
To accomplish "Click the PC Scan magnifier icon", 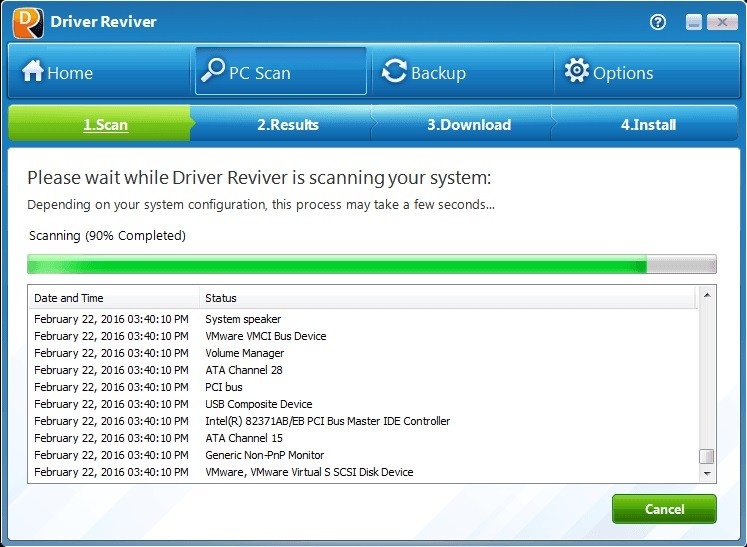I will coord(212,70).
